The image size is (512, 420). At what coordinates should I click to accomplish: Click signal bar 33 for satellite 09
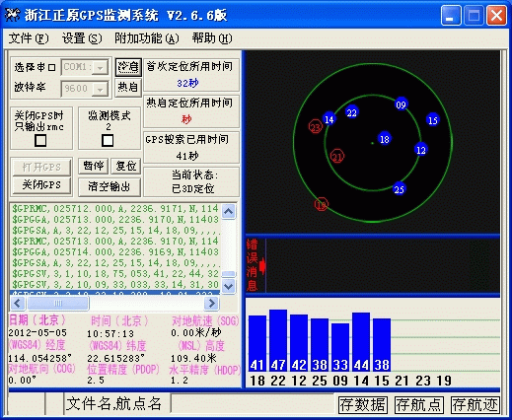coord(340,347)
